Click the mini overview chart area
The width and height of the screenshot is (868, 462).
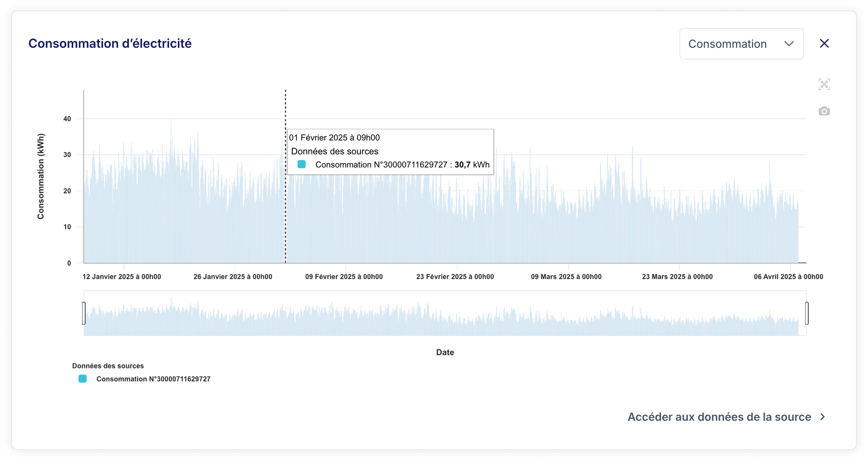click(445, 319)
